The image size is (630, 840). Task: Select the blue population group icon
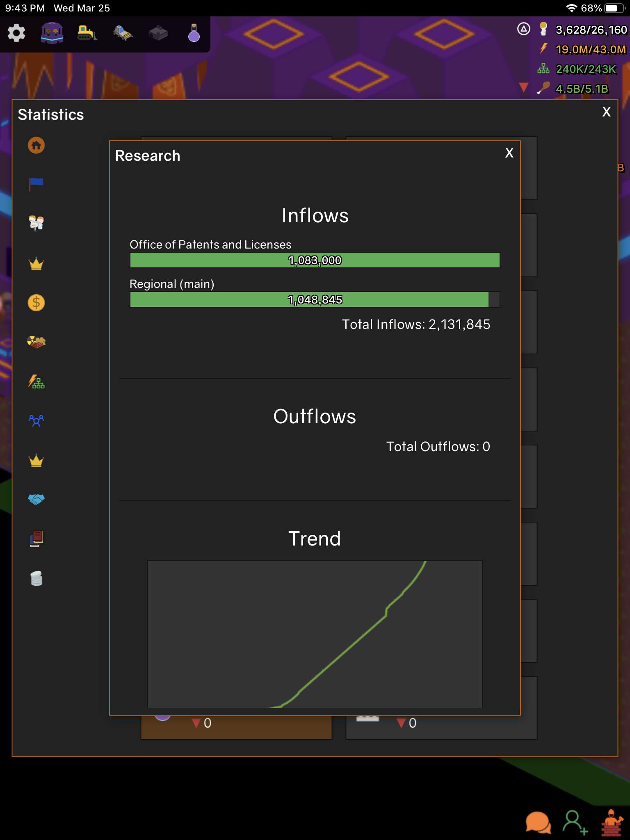(36, 420)
